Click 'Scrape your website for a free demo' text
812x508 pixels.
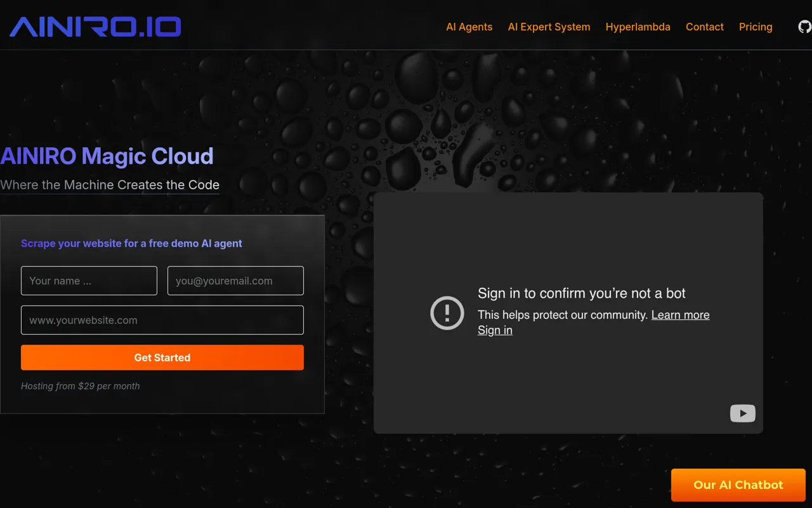point(131,243)
